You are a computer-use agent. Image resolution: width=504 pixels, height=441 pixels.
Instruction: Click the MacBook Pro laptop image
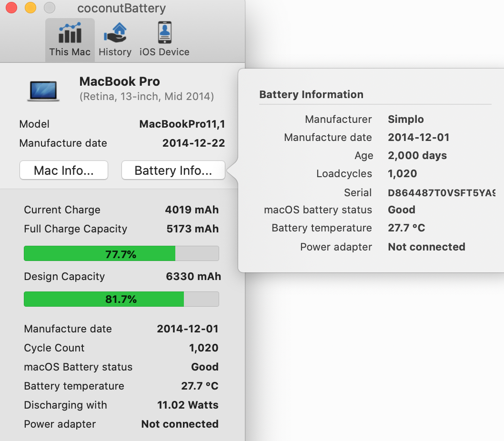[x=43, y=91]
